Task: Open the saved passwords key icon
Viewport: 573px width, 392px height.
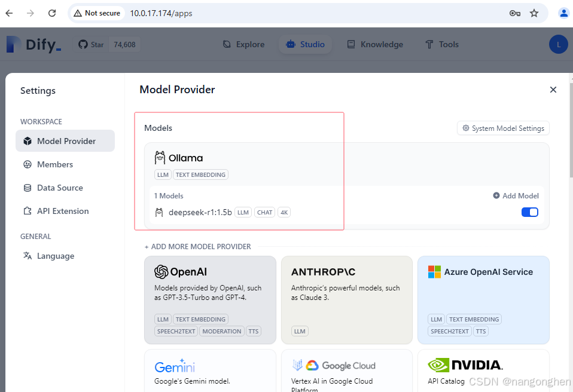Action: point(515,14)
